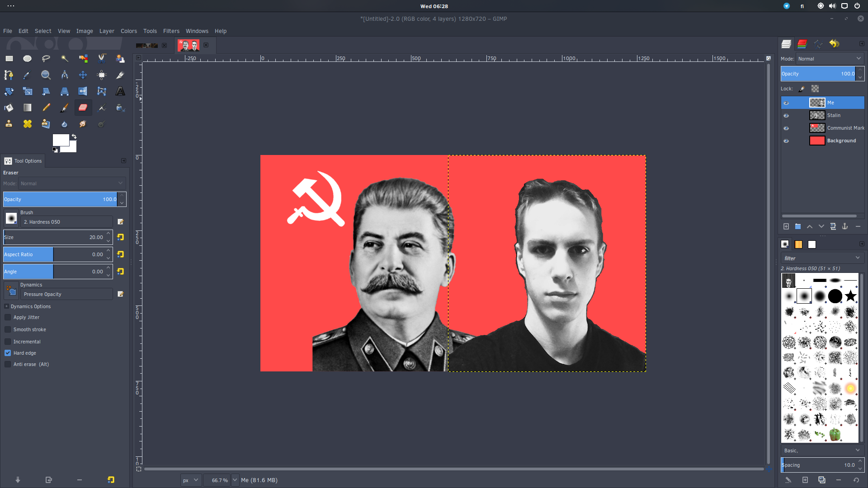Enable the Smooth stroke checkbox

pyautogui.click(x=8, y=329)
